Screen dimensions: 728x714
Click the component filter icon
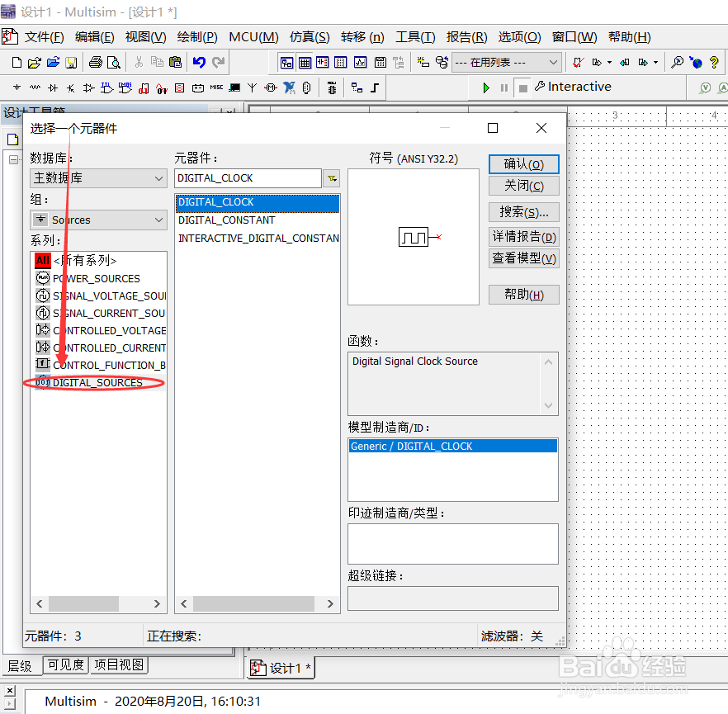tap(332, 178)
